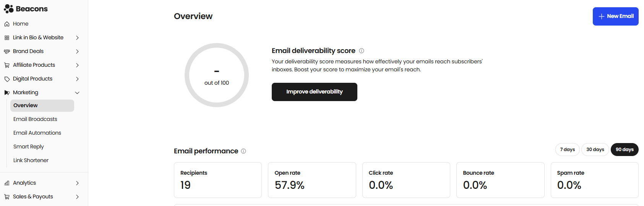
Task: Switch performance range to 7 days
Action: [x=567, y=150]
